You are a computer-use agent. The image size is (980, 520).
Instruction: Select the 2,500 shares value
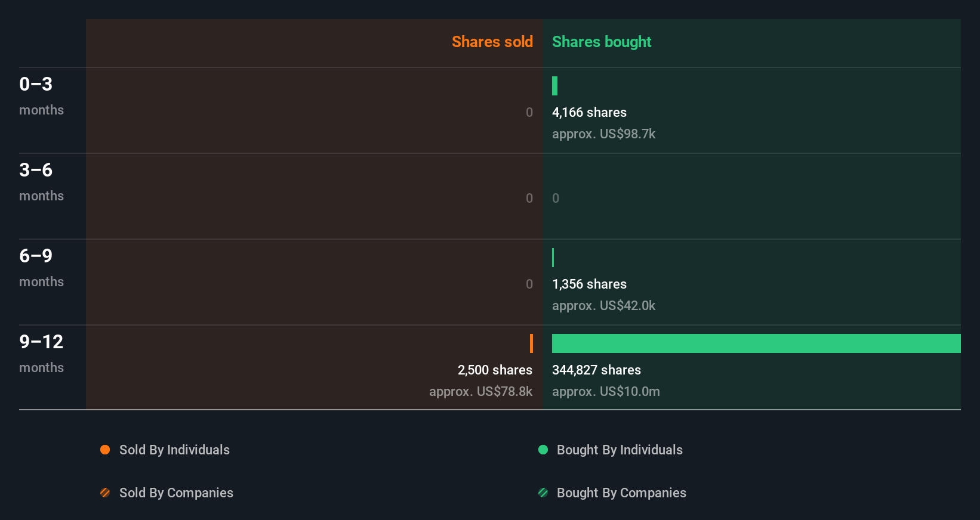pyautogui.click(x=495, y=370)
